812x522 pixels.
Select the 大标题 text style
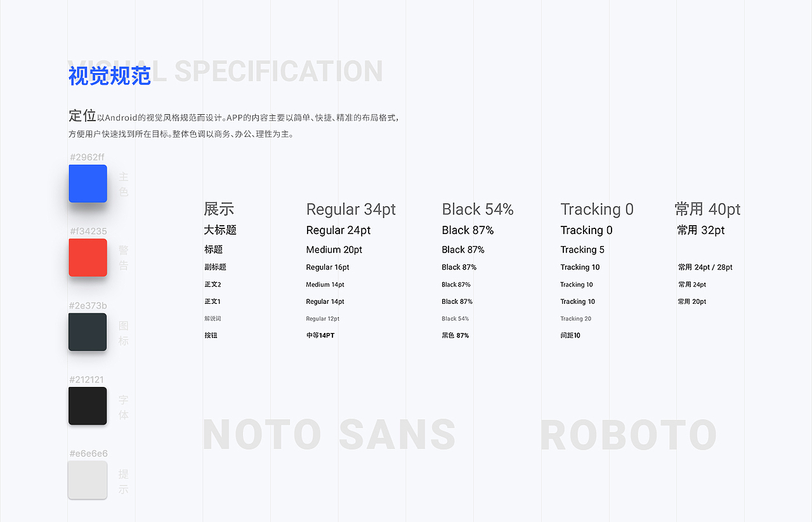[x=220, y=230]
